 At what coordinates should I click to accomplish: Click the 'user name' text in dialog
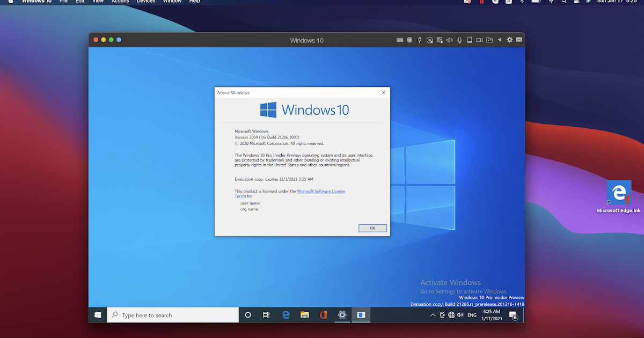(x=250, y=203)
